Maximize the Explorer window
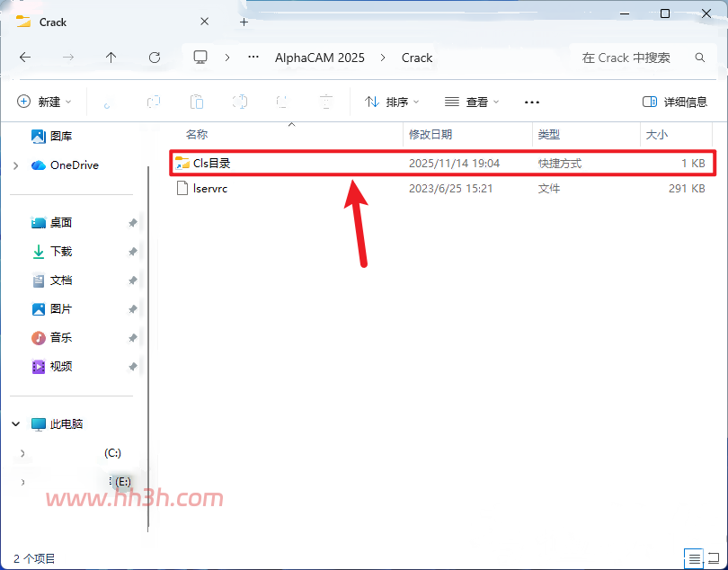 click(665, 13)
